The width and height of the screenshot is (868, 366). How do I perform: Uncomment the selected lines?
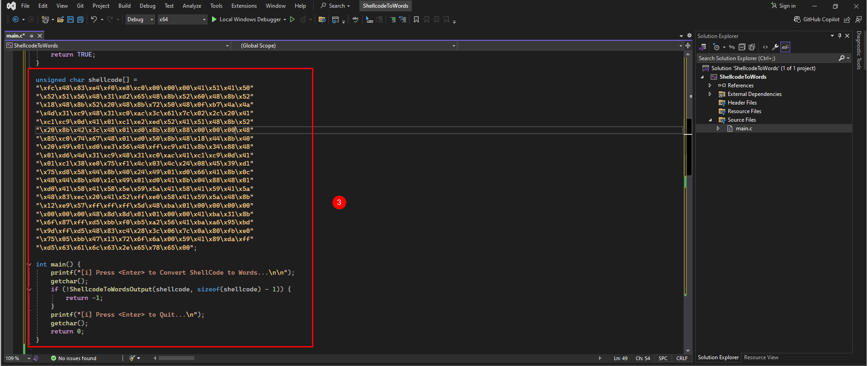[403, 19]
